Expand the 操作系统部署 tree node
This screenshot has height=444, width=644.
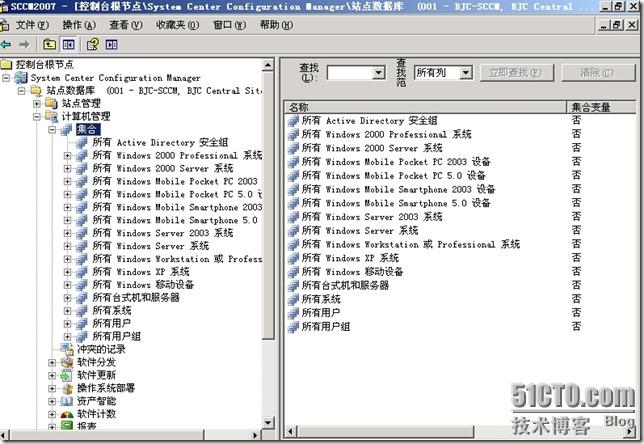[x=52, y=388]
